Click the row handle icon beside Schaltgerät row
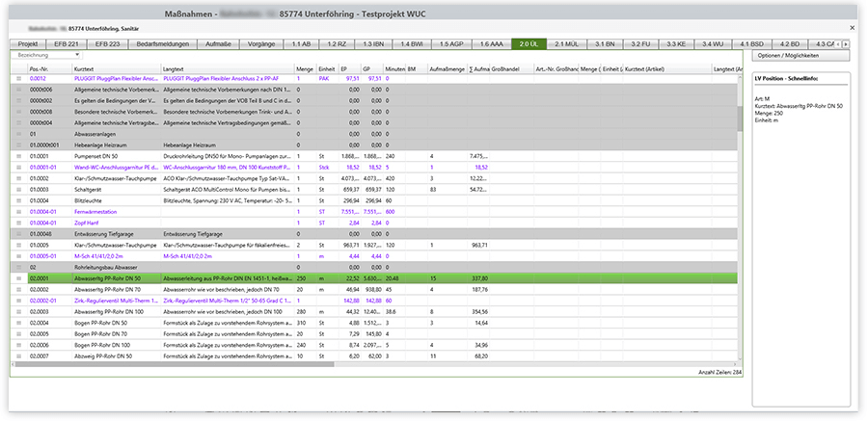The image size is (868, 421). [x=19, y=191]
